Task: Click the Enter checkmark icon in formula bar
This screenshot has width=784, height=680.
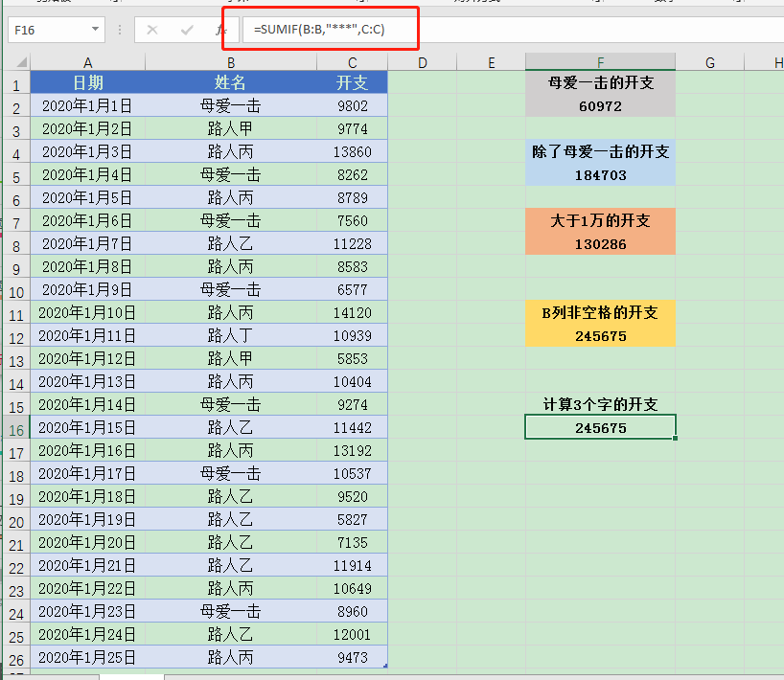Action: click(187, 30)
